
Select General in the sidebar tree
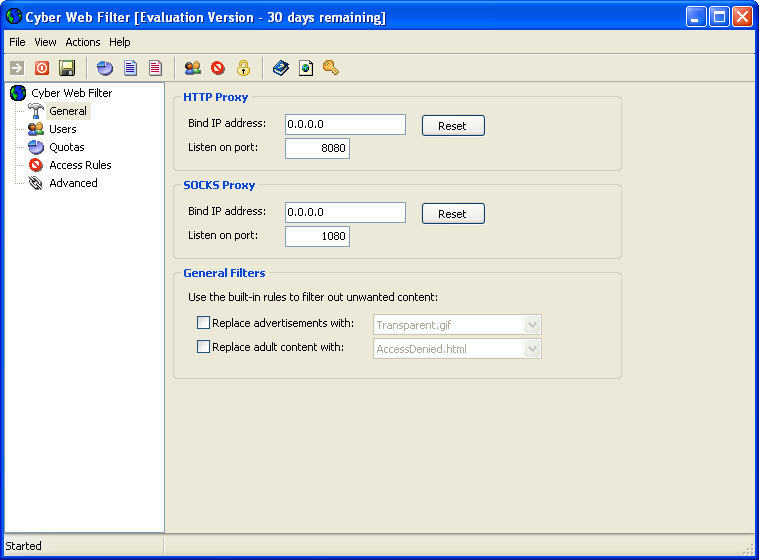pos(68,111)
